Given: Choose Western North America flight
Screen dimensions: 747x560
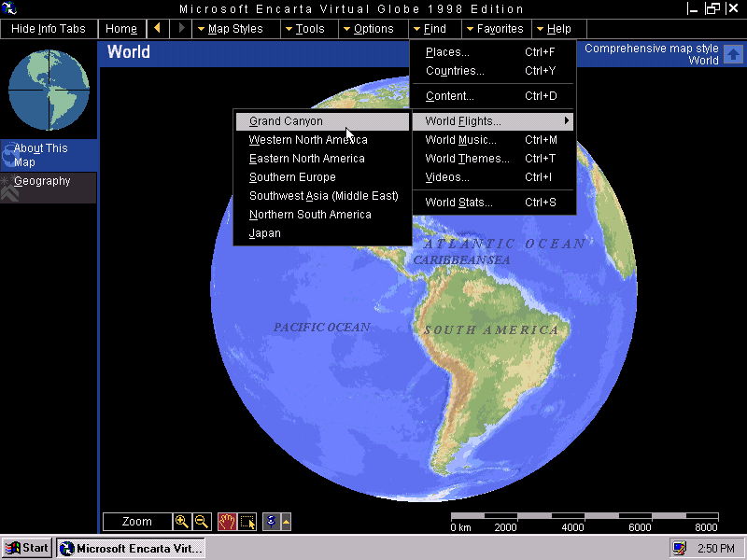Looking at the screenshot, I should tap(322, 140).
